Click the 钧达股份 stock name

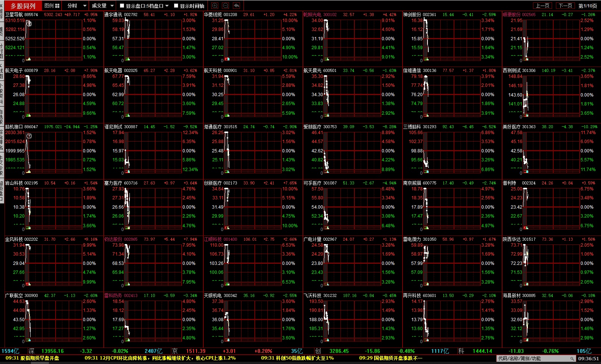point(113,239)
